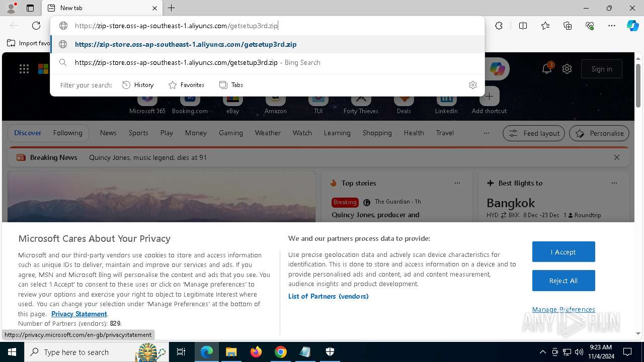Open the Privacy Statement link
This screenshot has width=644, height=362.
click(x=79, y=314)
